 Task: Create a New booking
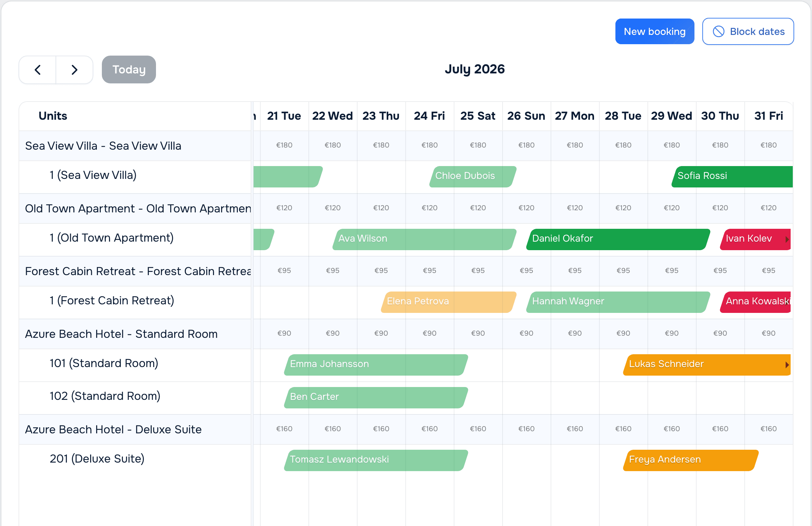[655, 31]
